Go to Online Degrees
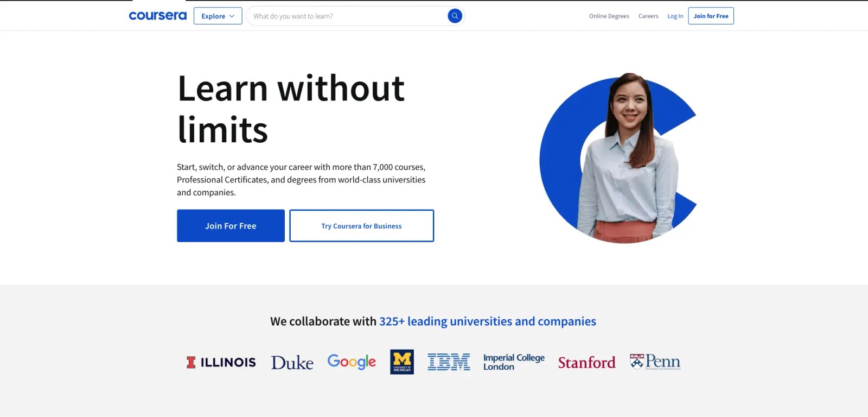This screenshot has width=868, height=417. [x=609, y=16]
